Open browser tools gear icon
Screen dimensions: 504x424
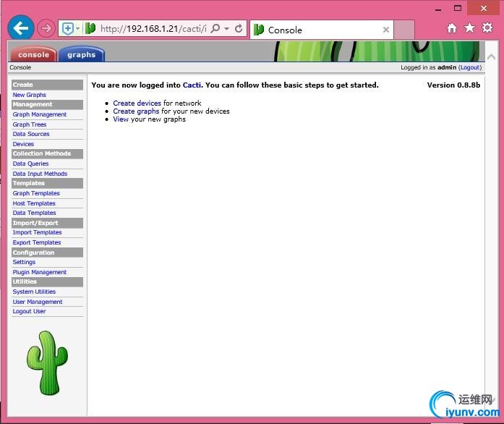coord(487,28)
